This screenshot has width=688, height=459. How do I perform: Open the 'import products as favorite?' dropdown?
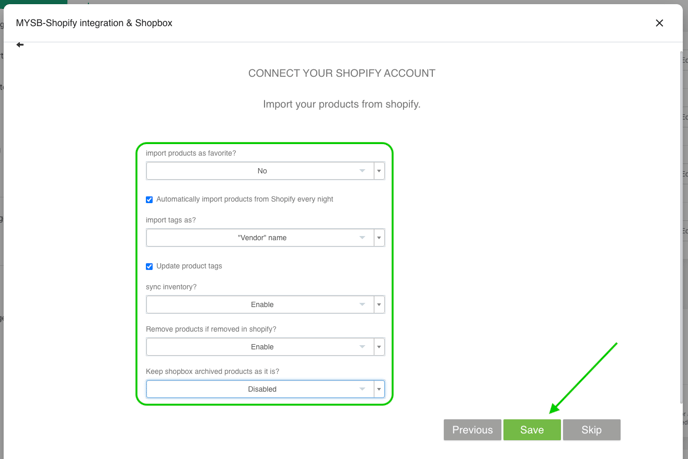coord(260,171)
